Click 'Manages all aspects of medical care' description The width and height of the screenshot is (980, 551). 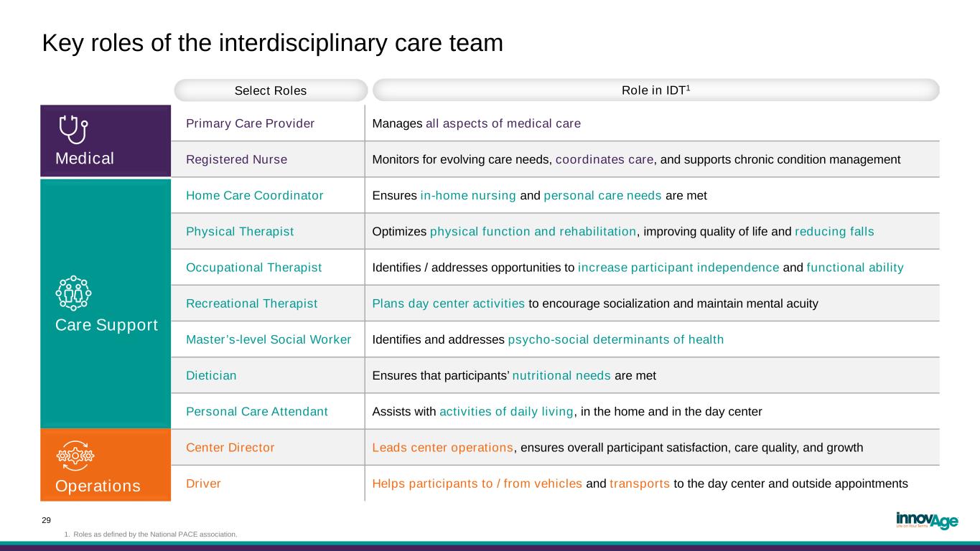click(477, 123)
